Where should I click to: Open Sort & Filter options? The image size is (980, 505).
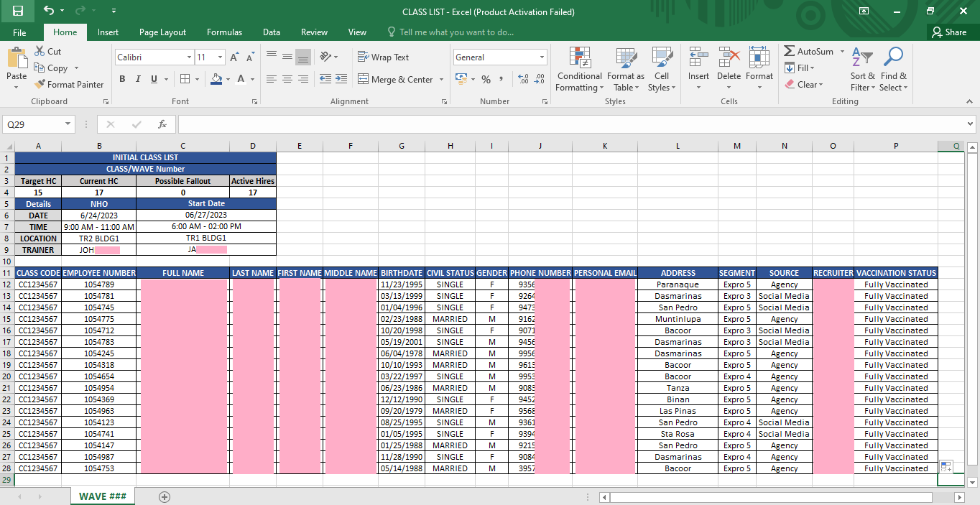(x=862, y=70)
